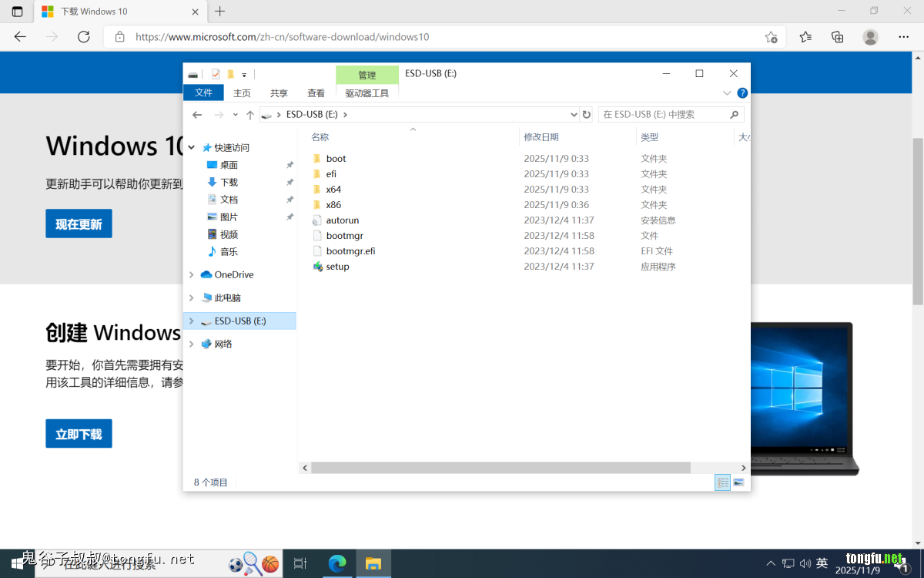Open the 文件 ribbon menu
This screenshot has height=578, width=924.
click(203, 92)
